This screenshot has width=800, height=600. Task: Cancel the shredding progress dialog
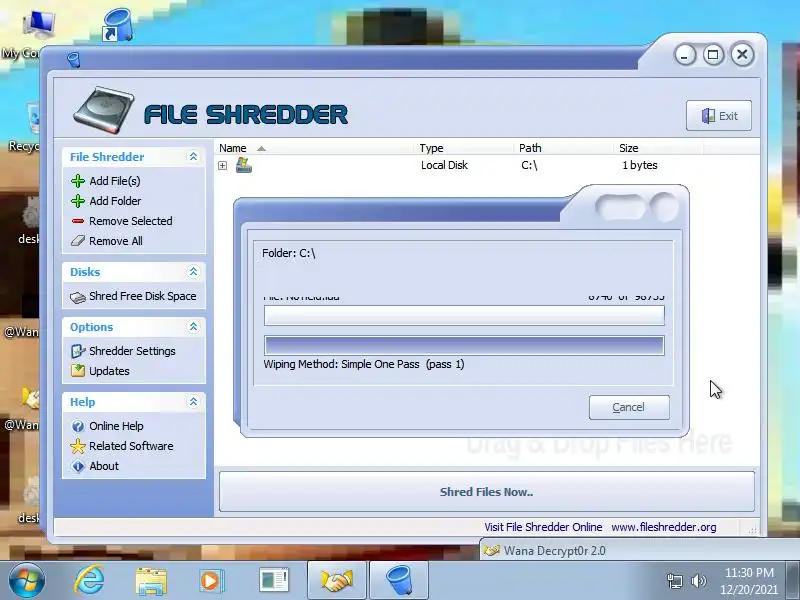[629, 407]
